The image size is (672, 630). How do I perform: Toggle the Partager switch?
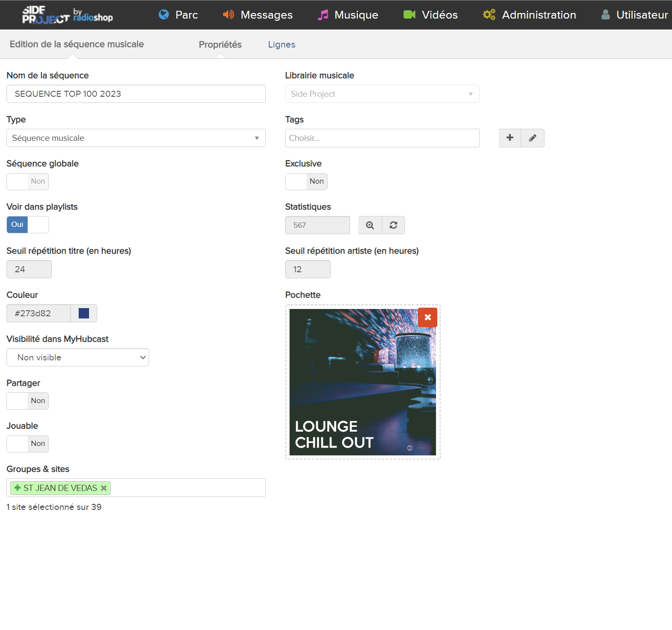click(28, 401)
